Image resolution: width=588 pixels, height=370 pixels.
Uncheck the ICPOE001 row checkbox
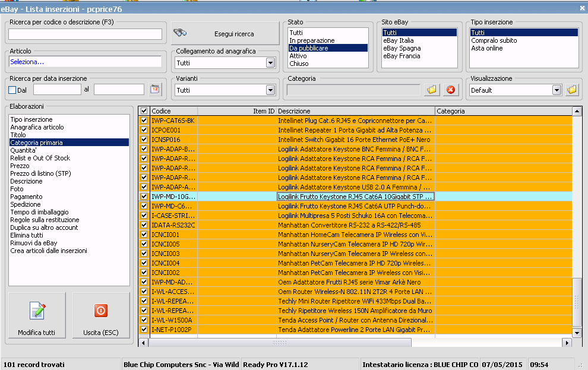click(x=144, y=129)
